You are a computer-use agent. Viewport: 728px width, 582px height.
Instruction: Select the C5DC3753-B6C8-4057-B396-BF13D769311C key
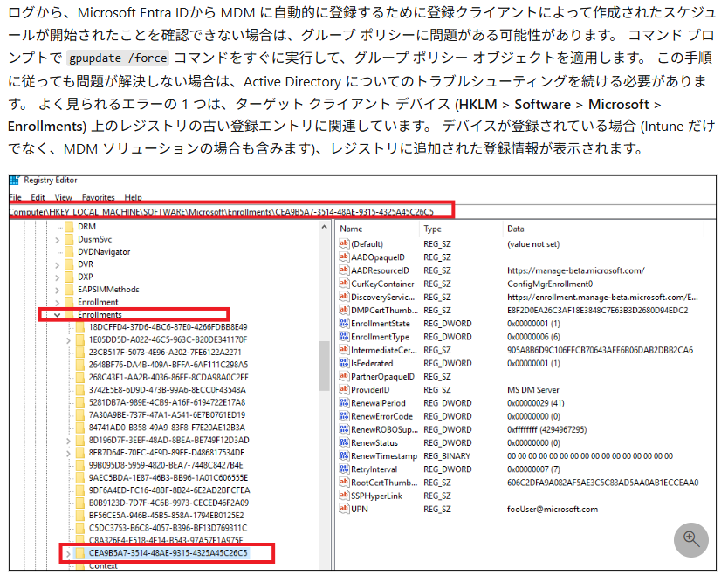point(168,527)
